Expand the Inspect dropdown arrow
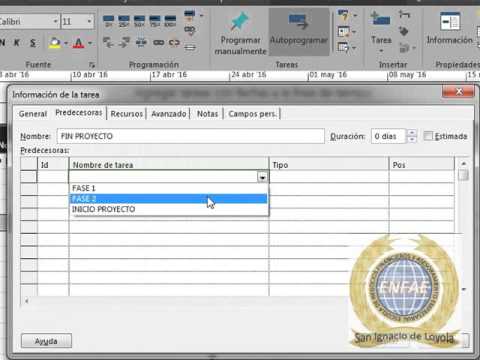The width and height of the screenshot is (480, 360). point(355,16)
